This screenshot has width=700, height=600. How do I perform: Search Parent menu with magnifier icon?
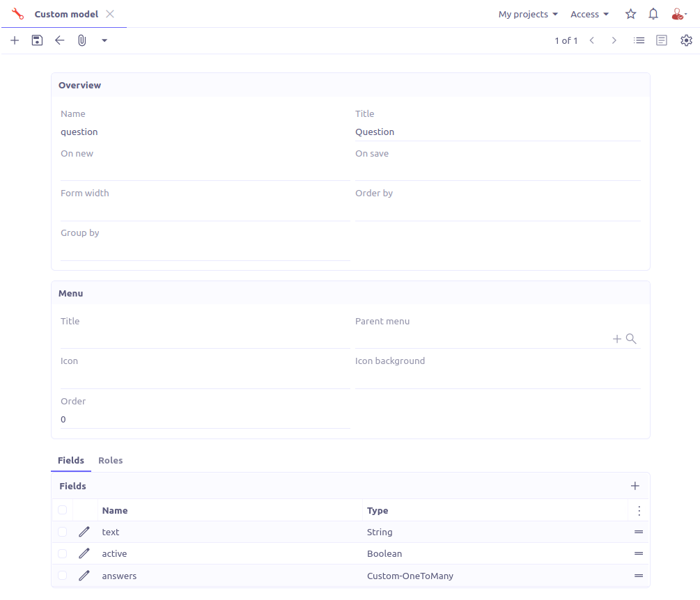(x=631, y=339)
